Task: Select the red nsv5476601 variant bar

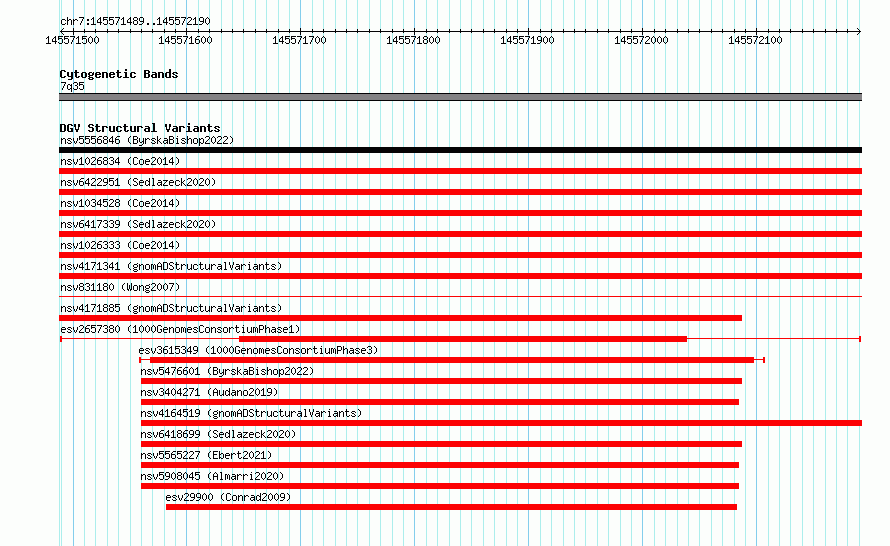Action: [x=441, y=381]
